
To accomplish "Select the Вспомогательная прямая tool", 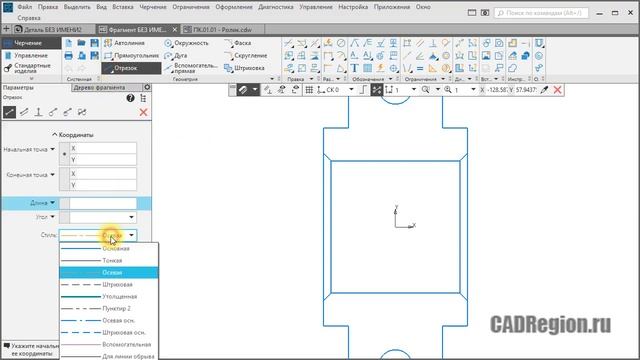I will [191, 68].
